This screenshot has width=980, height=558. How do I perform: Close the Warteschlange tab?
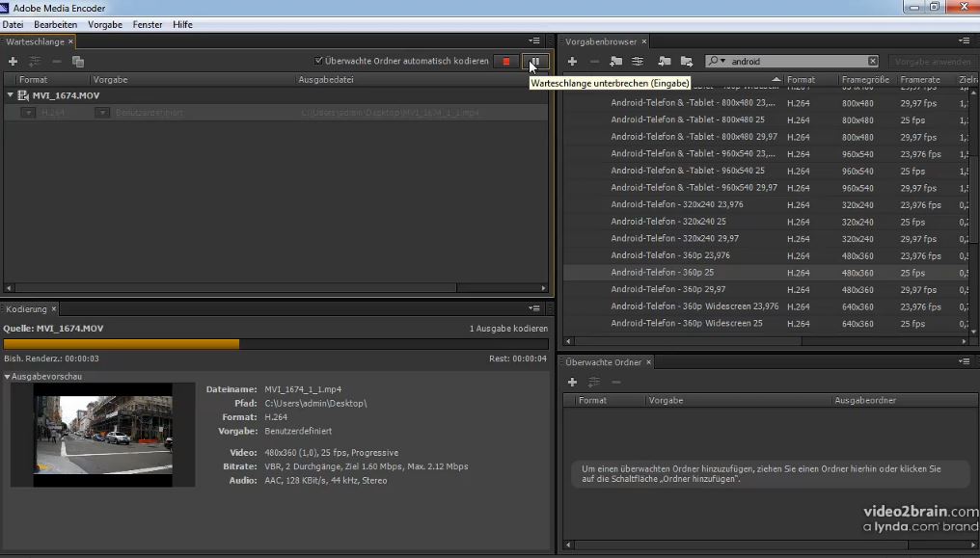[70, 41]
